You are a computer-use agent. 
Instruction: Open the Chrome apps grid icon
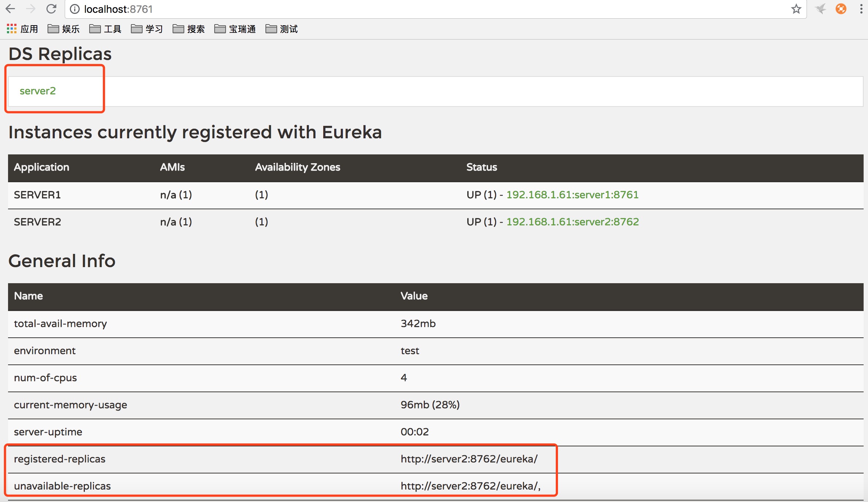(x=11, y=29)
